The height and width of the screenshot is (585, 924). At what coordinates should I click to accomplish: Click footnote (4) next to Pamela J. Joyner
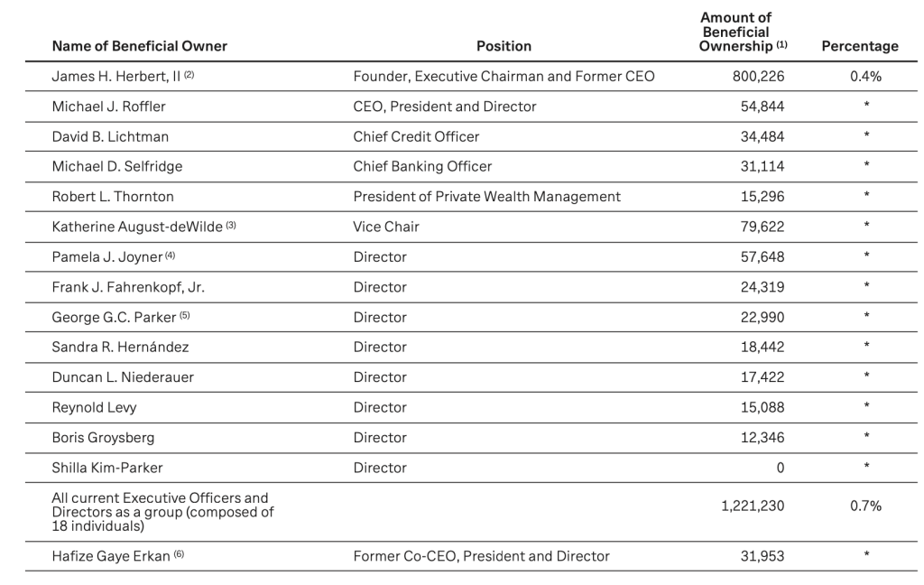[170, 255]
